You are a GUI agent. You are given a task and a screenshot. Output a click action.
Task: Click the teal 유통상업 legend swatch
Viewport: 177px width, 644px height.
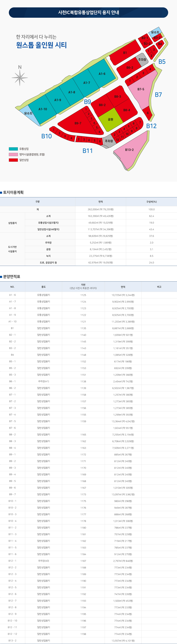click(13, 149)
